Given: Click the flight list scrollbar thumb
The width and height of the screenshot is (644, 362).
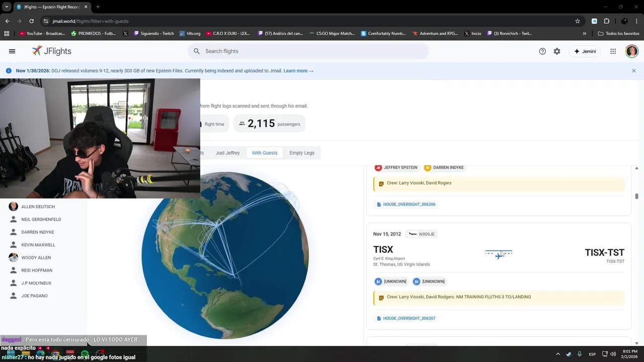Looking at the screenshot, I should tap(636, 197).
